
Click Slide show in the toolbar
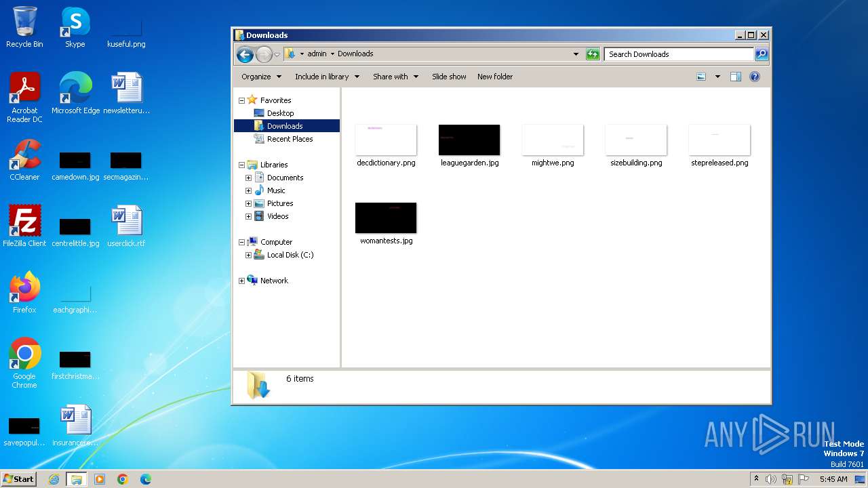click(x=449, y=77)
